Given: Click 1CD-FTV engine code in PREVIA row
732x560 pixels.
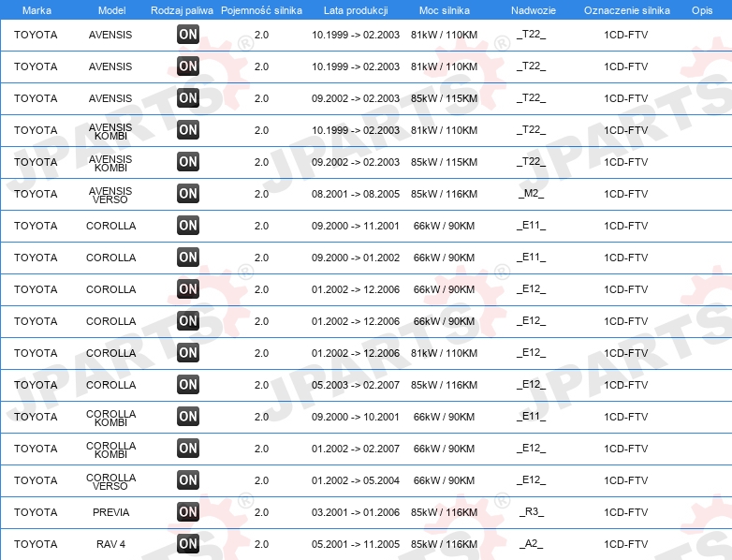Looking at the screenshot, I should click(x=626, y=512).
